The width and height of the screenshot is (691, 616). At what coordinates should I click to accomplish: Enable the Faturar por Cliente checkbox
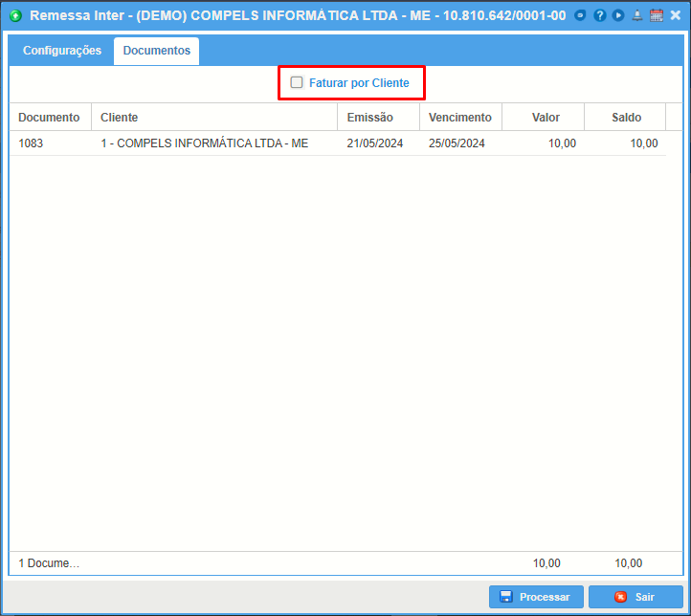tap(297, 82)
